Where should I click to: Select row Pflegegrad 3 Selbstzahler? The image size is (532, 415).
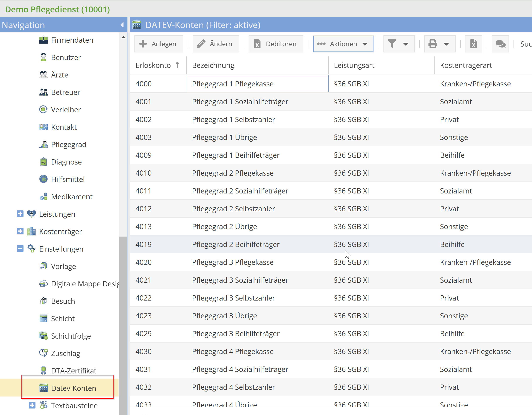point(331,298)
